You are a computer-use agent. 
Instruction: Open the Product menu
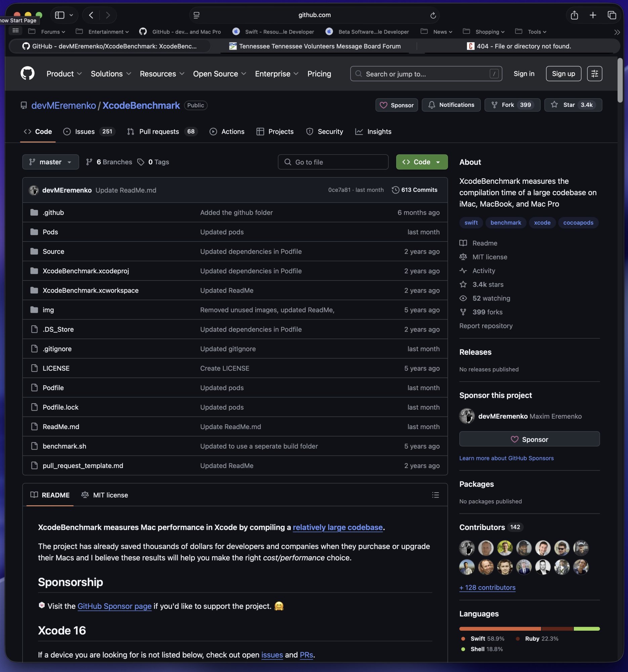pyautogui.click(x=64, y=74)
